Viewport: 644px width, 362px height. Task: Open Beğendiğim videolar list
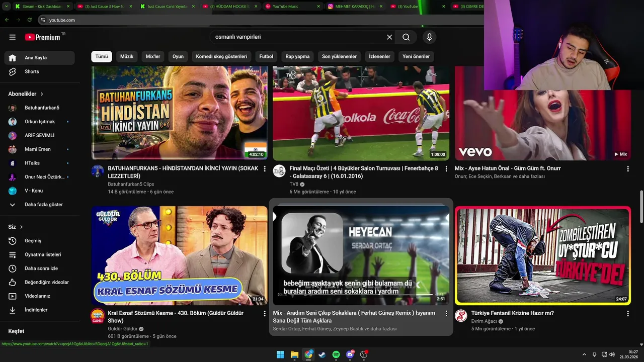(x=39, y=282)
